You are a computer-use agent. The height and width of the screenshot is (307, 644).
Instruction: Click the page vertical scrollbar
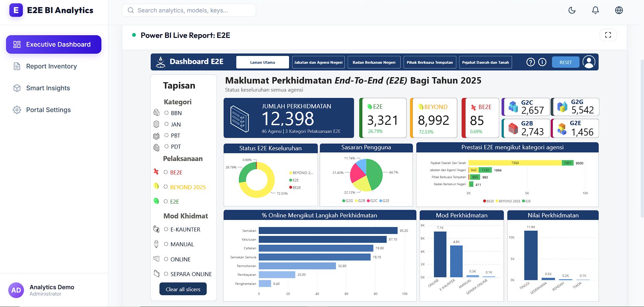tap(642, 139)
